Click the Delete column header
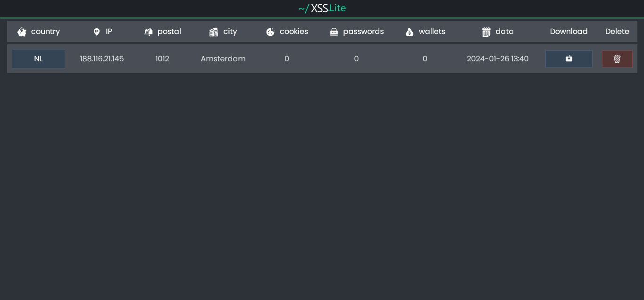 pyautogui.click(x=617, y=31)
